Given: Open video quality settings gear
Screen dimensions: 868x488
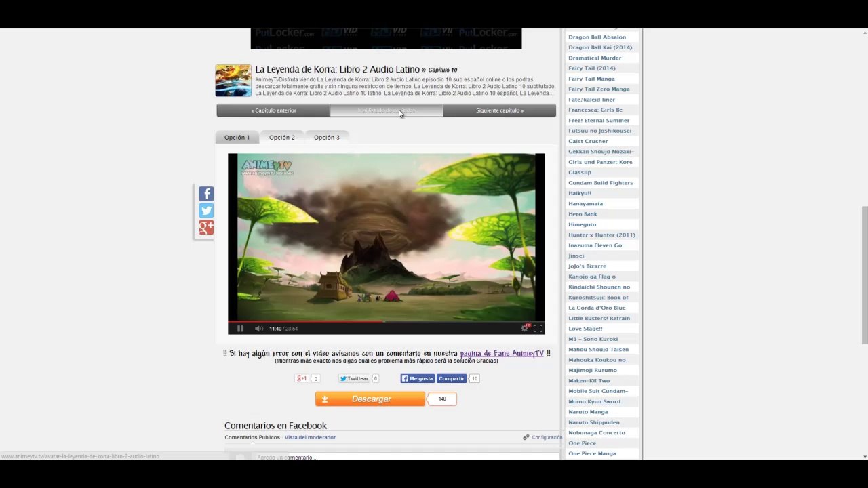Looking at the screenshot, I should pos(524,328).
